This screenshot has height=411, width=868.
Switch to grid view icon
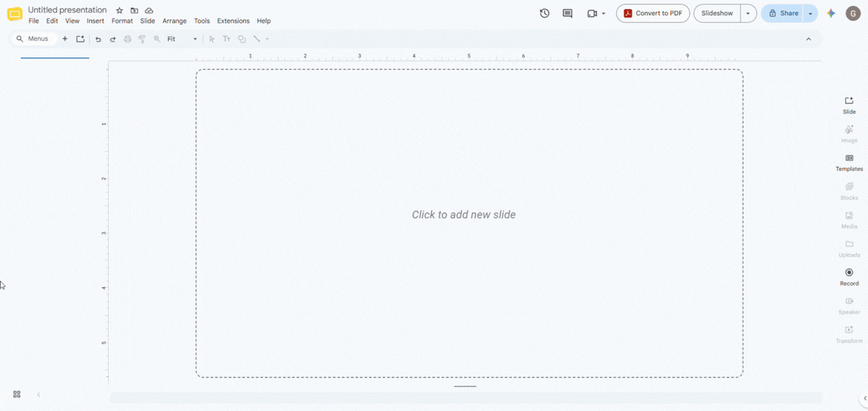pos(17,394)
